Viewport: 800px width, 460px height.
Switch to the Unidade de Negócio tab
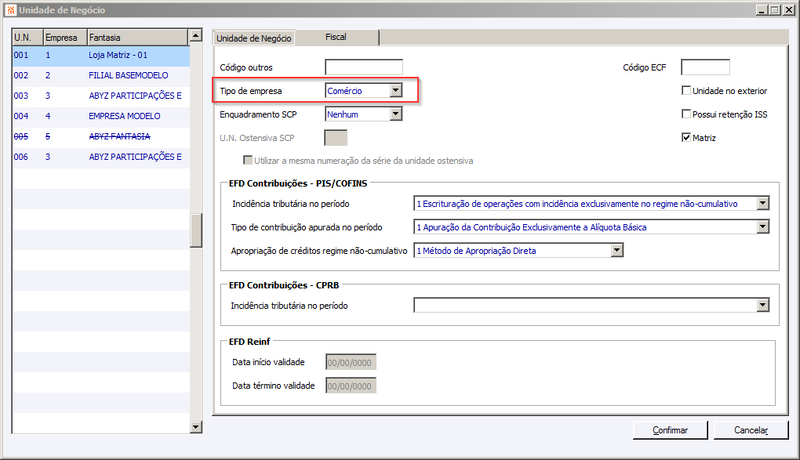click(254, 38)
